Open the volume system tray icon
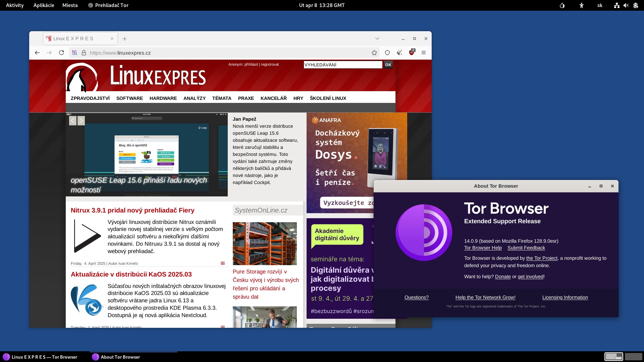 pos(626,5)
